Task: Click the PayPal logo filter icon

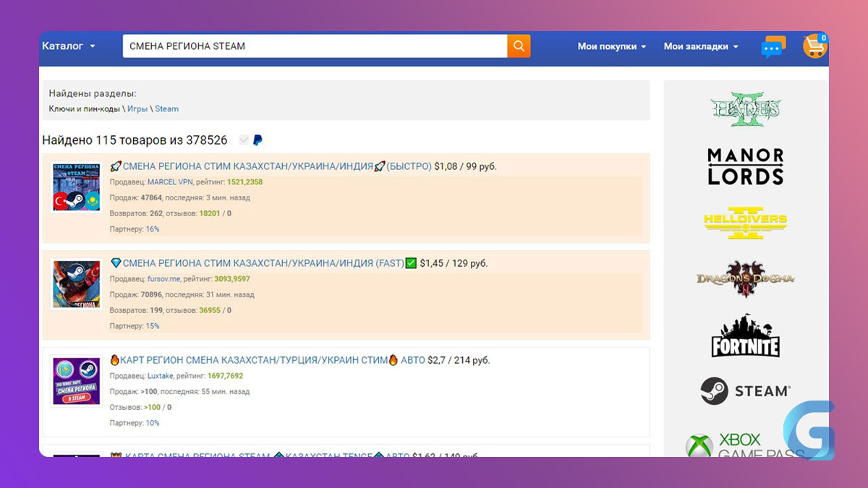Action: coord(258,140)
